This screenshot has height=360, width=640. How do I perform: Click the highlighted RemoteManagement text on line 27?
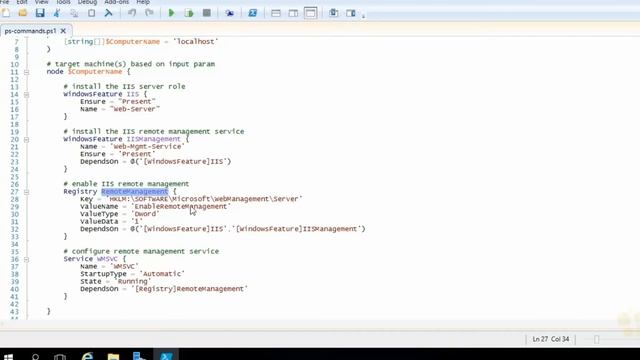(135, 191)
